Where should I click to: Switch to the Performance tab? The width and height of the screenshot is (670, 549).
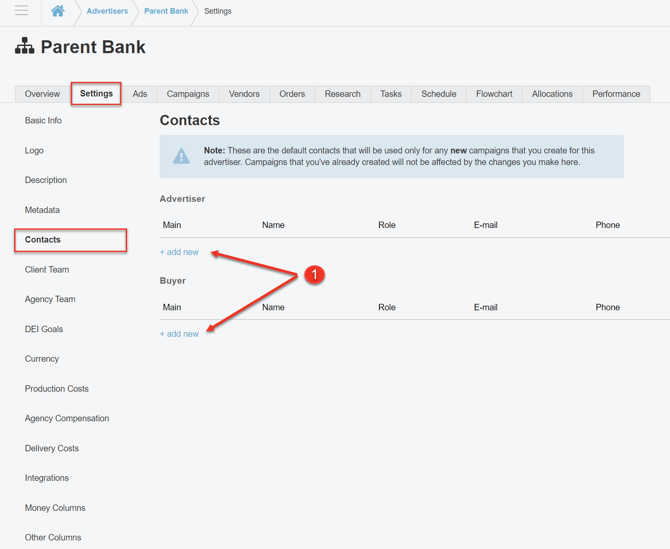pos(616,94)
